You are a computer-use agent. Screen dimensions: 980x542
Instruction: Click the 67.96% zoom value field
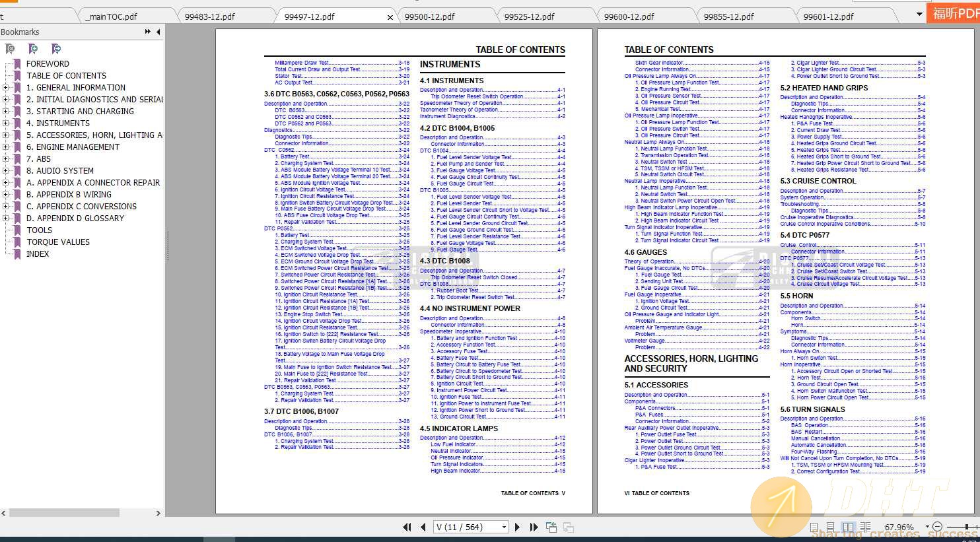coord(899,527)
